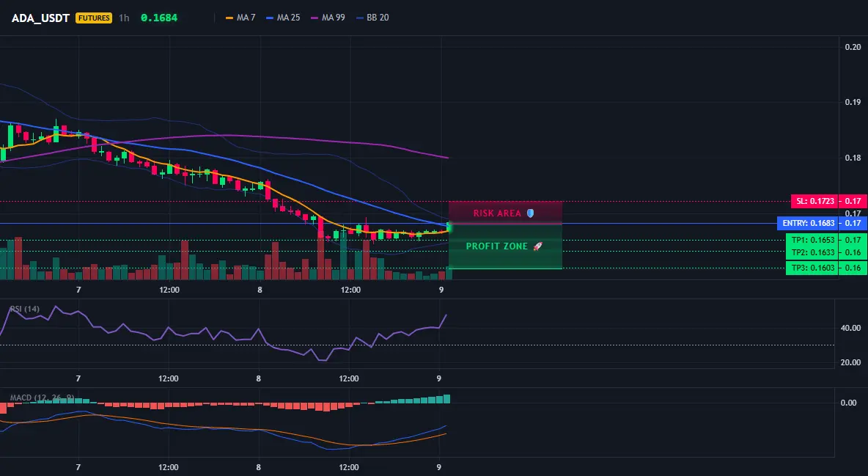Screen dimensions: 868x476
Task: Click the shield icon in RISK AREA
Action: (530, 213)
